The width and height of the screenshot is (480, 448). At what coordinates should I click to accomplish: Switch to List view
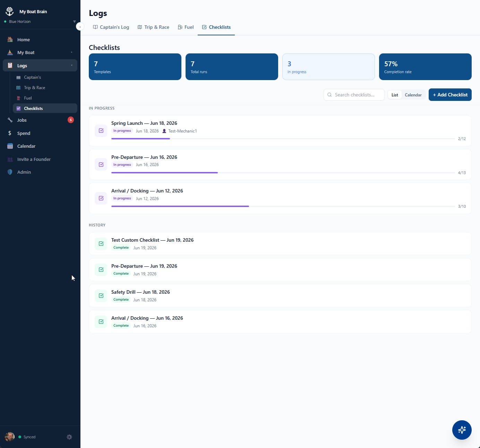pos(395,95)
